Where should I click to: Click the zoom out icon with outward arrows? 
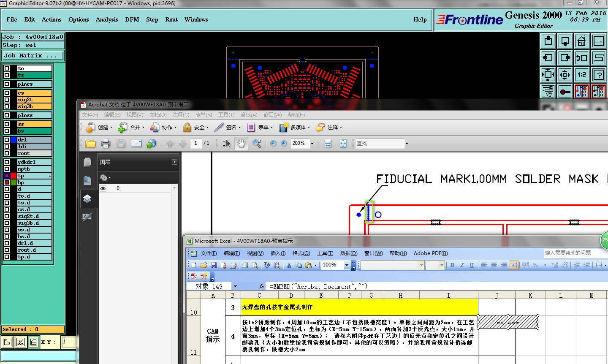pos(565,75)
